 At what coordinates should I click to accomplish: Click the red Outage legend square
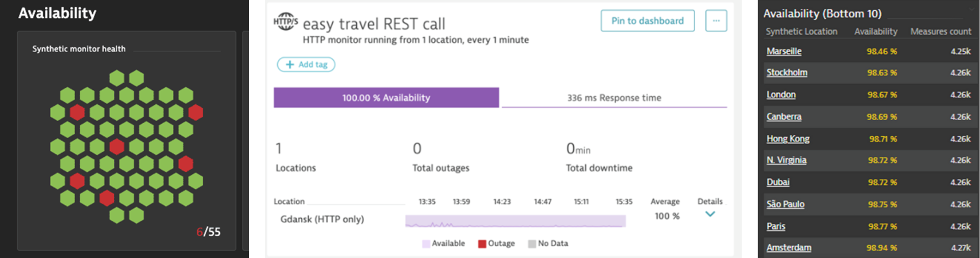point(482,244)
